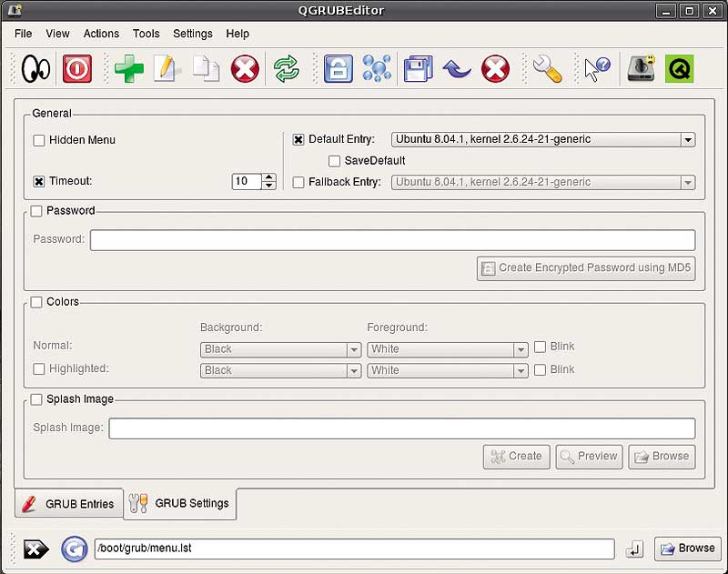Click the blue padlock encrypt icon
728x574 pixels.
pyautogui.click(x=338, y=69)
